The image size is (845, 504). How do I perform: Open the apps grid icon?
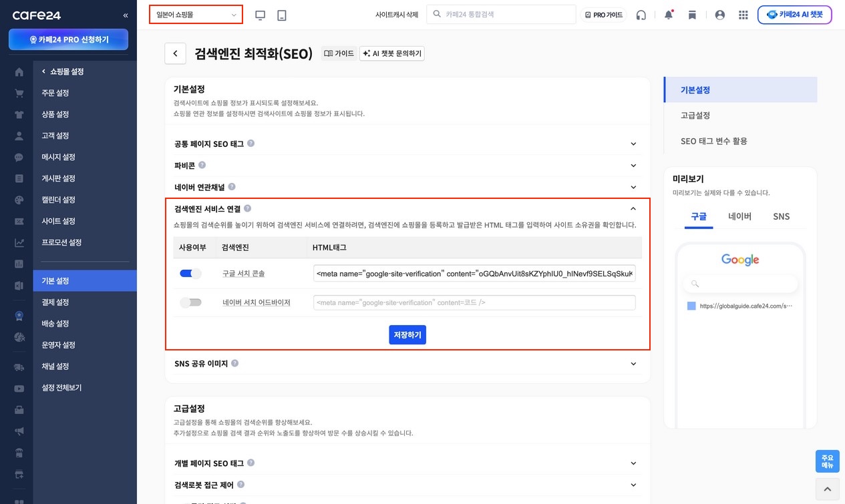pyautogui.click(x=743, y=15)
